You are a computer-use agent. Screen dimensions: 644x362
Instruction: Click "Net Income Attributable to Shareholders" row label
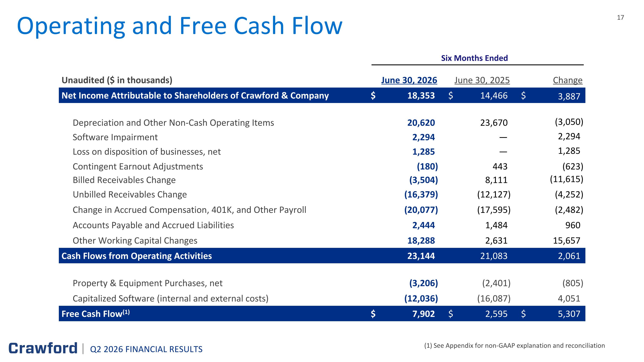pyautogui.click(x=195, y=95)
